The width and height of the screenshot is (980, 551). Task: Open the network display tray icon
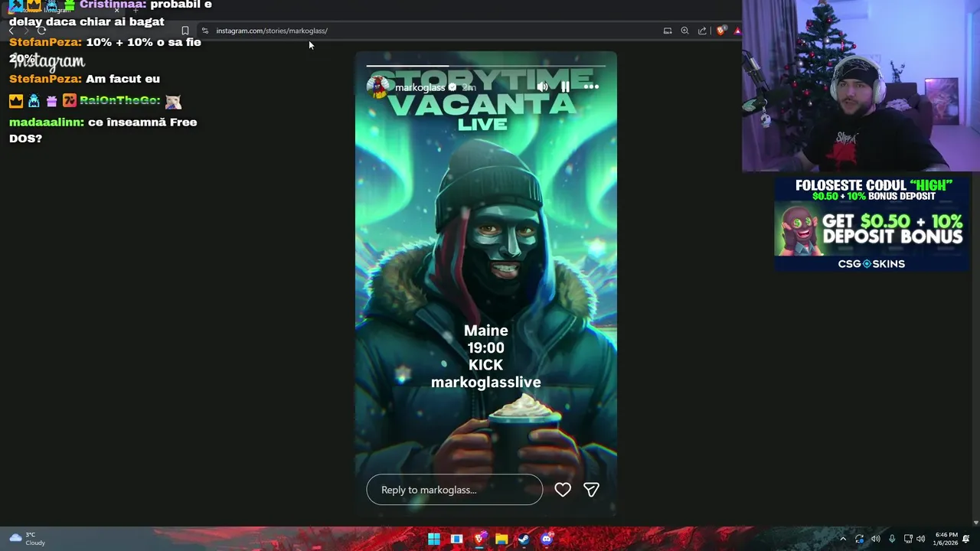pos(908,539)
